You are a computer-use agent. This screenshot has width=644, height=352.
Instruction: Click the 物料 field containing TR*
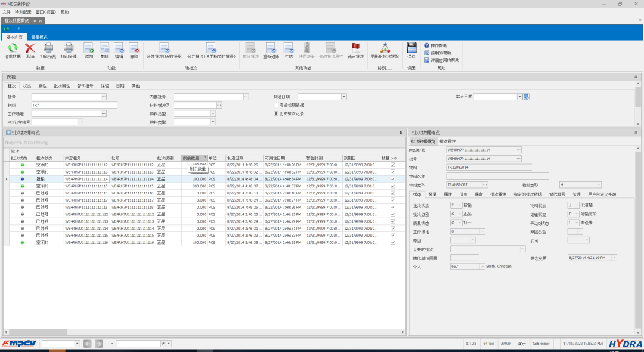(75, 105)
